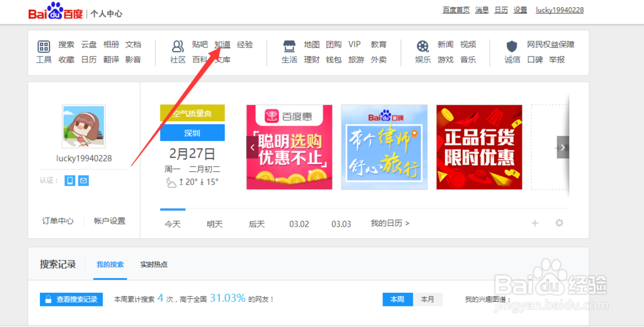Screen dimensions: 644x327
Task: Open 我的日历 > link
Action: [x=390, y=223]
